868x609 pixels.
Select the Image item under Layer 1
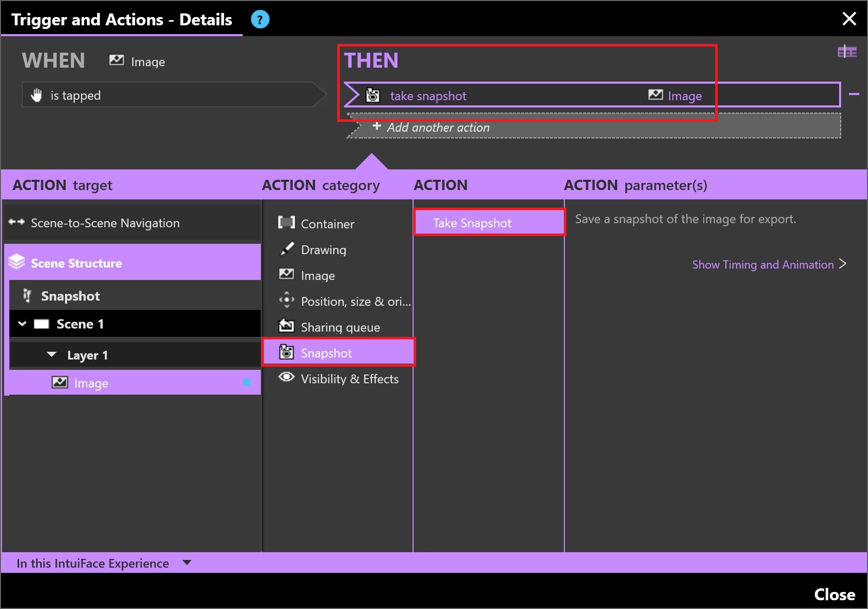91,383
